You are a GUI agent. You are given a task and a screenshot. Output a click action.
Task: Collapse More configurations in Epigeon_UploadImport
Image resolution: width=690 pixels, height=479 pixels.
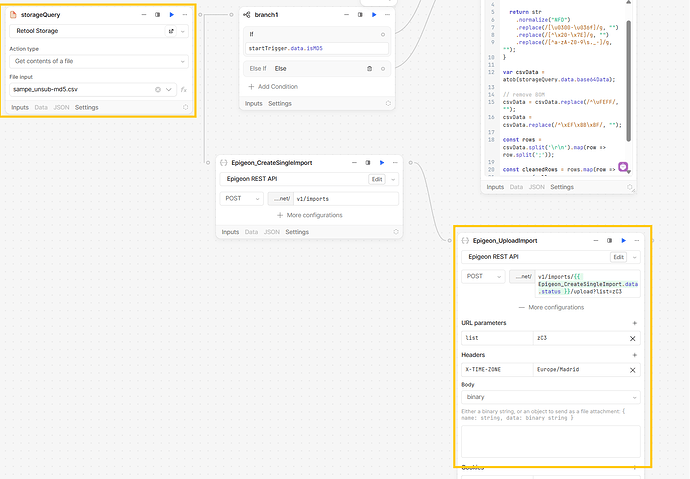(551, 307)
